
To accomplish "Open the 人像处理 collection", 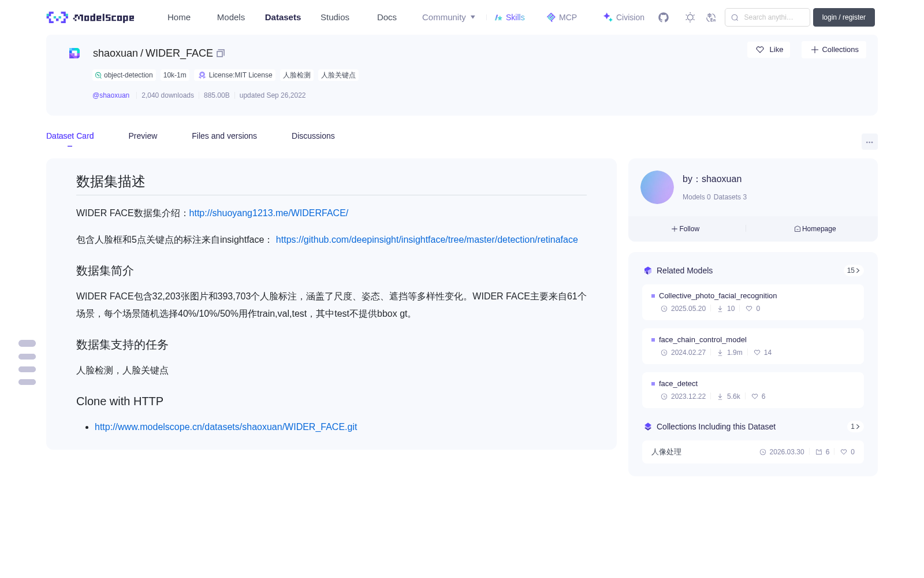I will (x=753, y=452).
